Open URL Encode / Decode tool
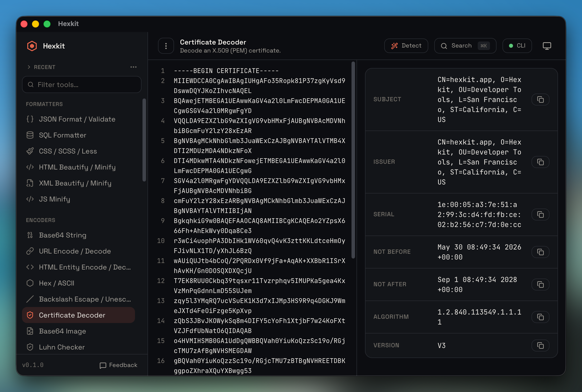 point(78,251)
